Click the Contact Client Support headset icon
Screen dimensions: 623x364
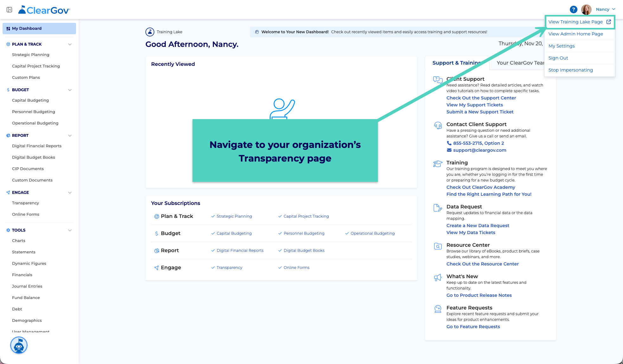coord(438,125)
